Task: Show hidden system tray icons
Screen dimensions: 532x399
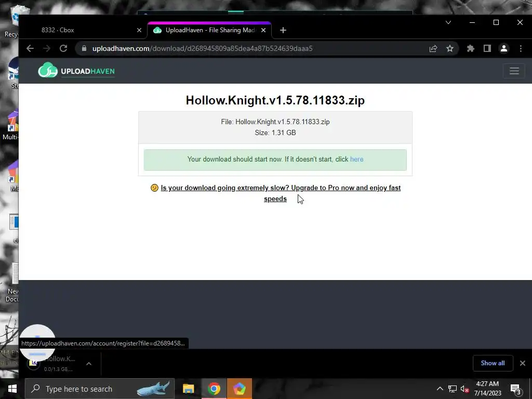Action: tap(440, 389)
